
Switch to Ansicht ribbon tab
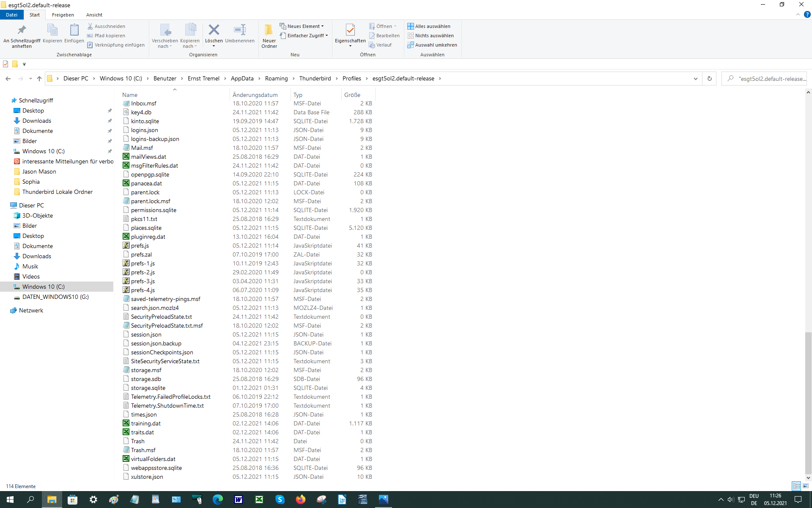pos(94,15)
